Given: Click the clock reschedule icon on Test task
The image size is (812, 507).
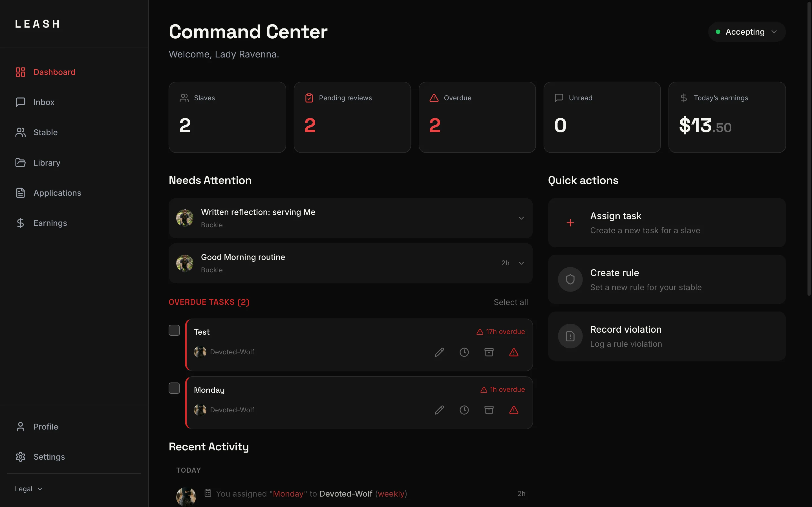Looking at the screenshot, I should click(464, 352).
